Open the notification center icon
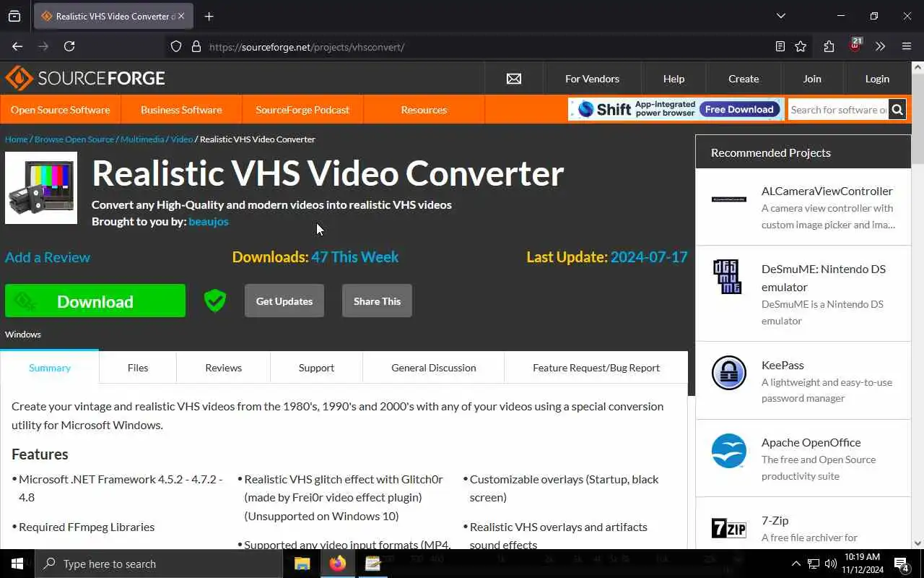924x578 pixels. [x=902, y=564]
